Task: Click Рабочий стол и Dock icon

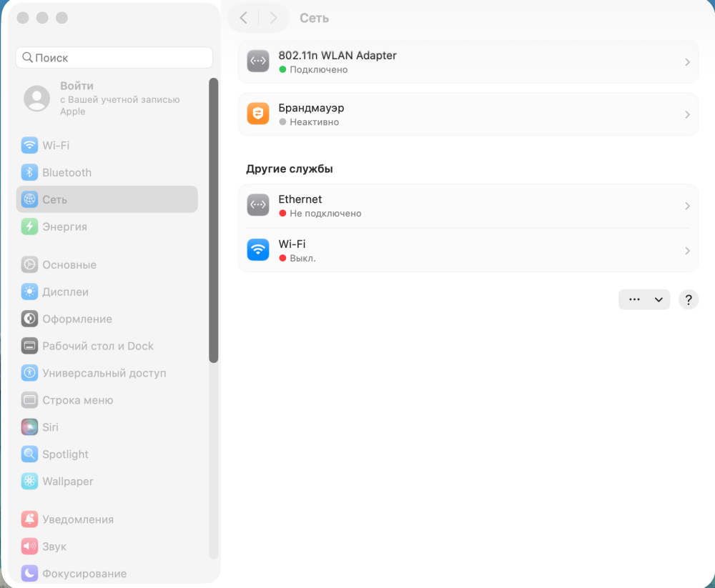Action: click(29, 346)
